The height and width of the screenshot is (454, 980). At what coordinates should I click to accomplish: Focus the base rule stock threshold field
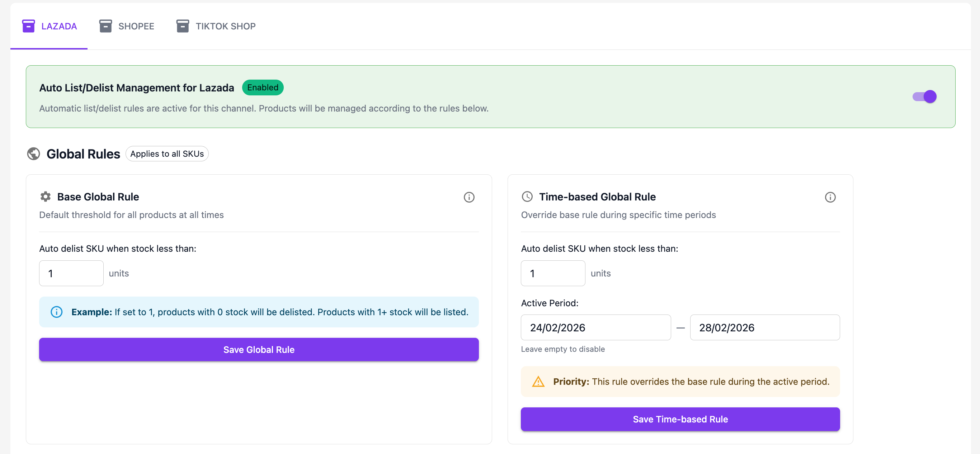(71, 273)
